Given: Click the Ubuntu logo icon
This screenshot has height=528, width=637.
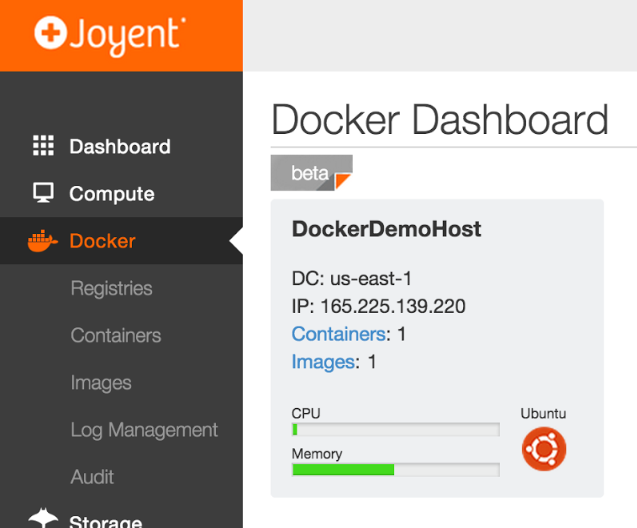Looking at the screenshot, I should pyautogui.click(x=544, y=449).
